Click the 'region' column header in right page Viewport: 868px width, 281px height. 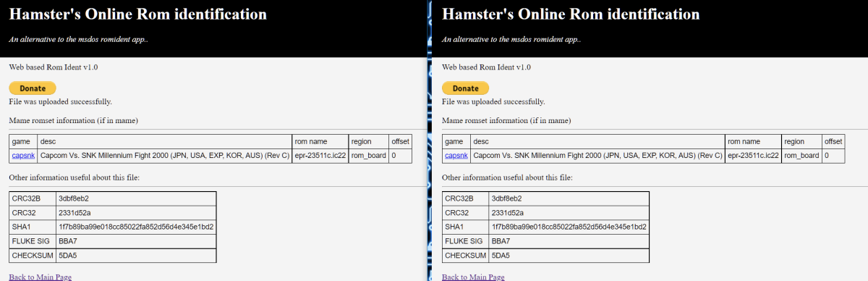[x=801, y=141]
